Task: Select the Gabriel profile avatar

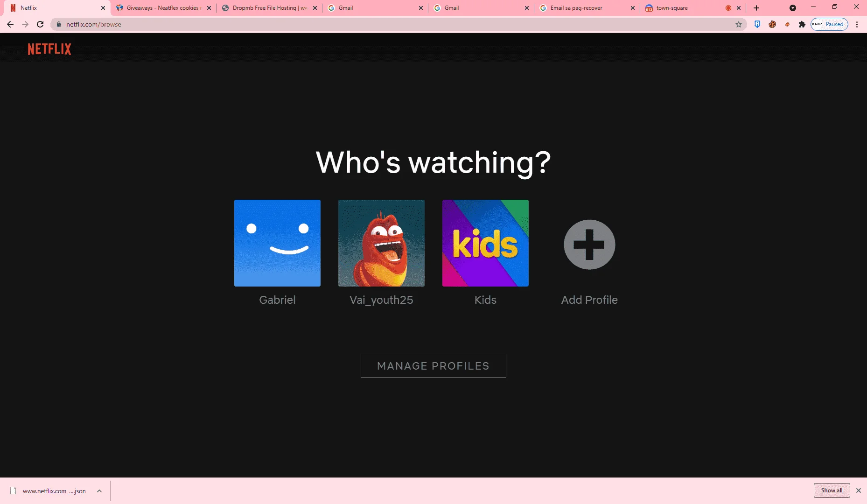Action: click(277, 243)
